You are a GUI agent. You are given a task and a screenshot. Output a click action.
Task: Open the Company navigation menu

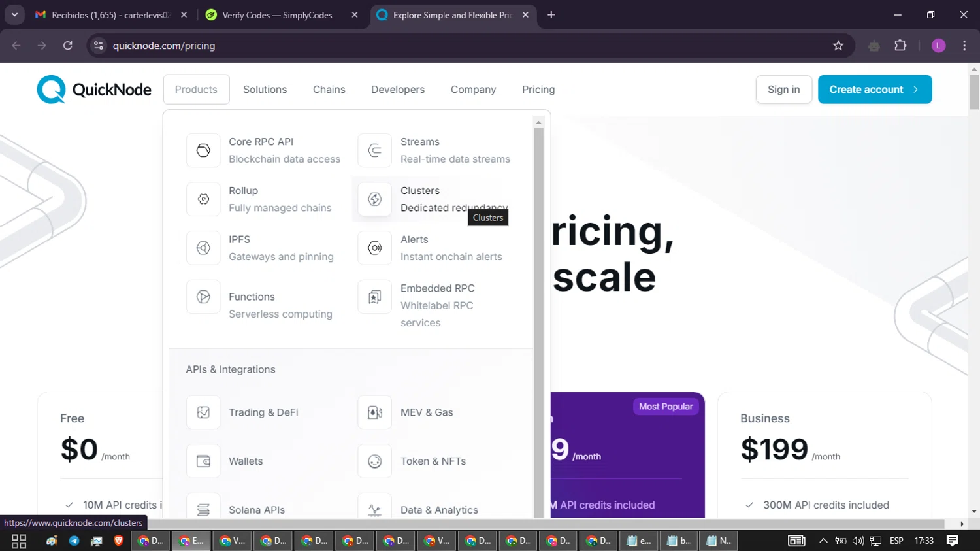pos(473,90)
